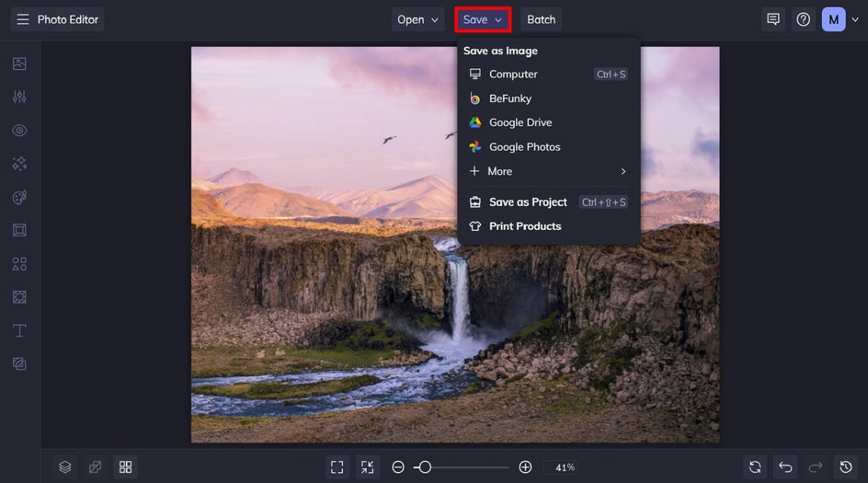Save image to Google Photos
Viewport: 868px width, 483px height.
tap(548, 147)
